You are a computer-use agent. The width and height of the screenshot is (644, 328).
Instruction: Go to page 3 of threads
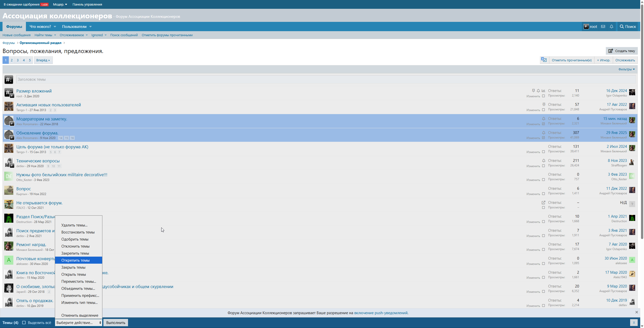18,60
